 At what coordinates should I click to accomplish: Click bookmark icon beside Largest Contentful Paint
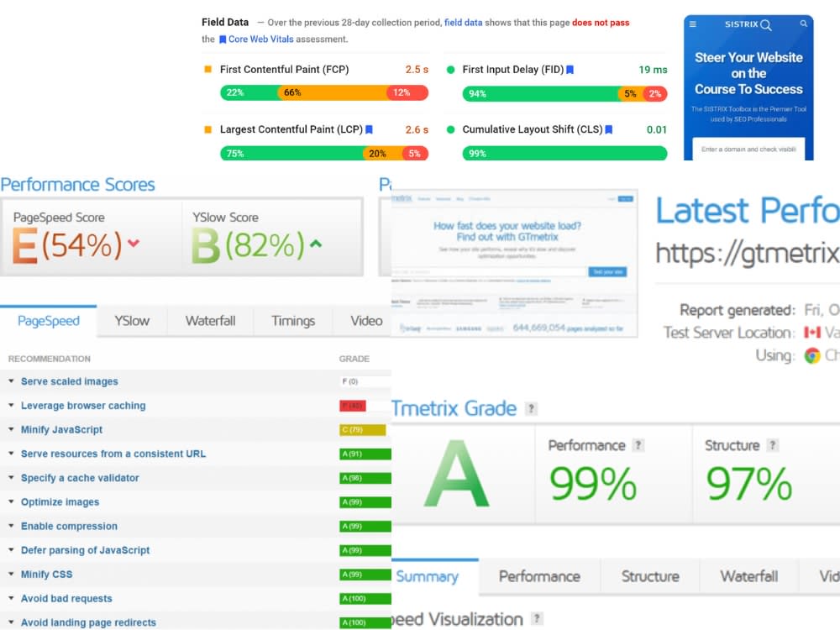click(369, 129)
